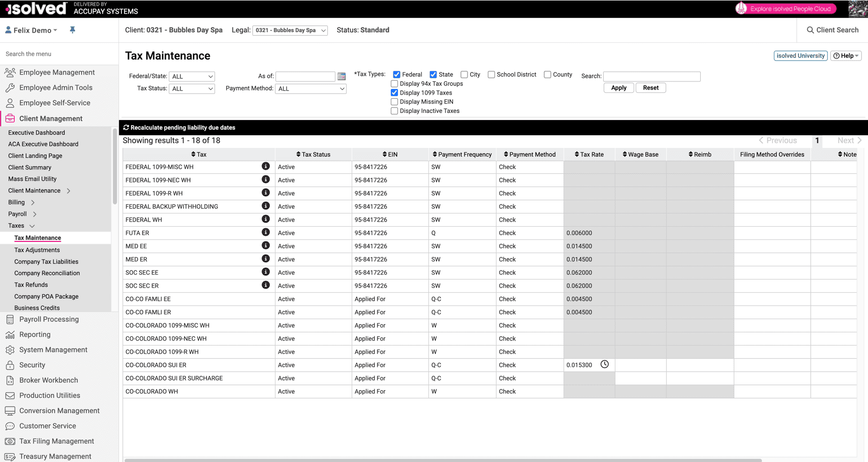The height and width of the screenshot is (462, 868).
Task: Click the Apply button
Action: click(x=618, y=87)
